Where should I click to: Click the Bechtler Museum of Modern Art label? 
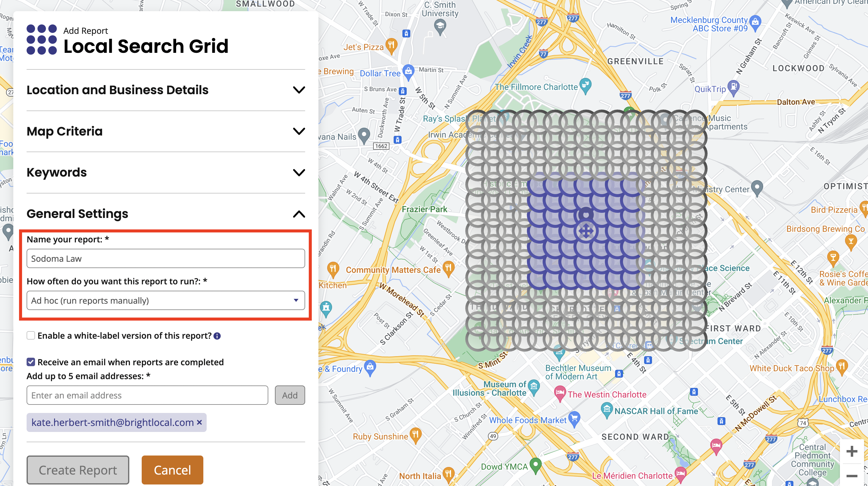(578, 372)
